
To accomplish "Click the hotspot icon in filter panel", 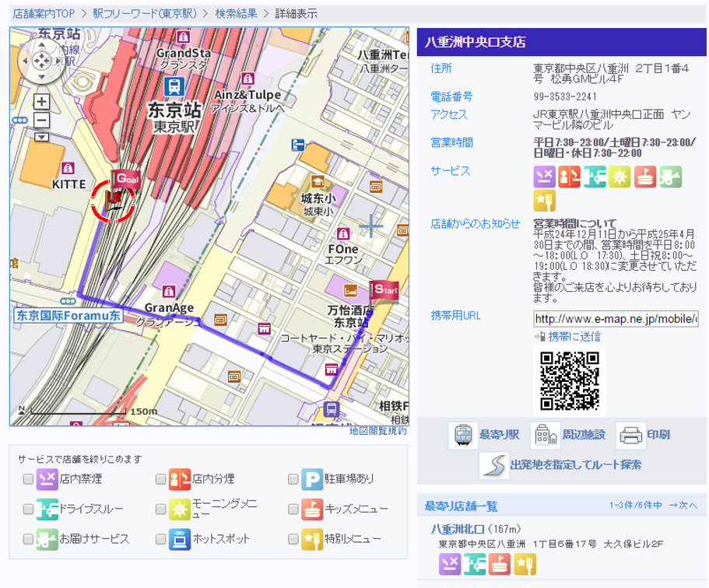I will tap(180, 539).
